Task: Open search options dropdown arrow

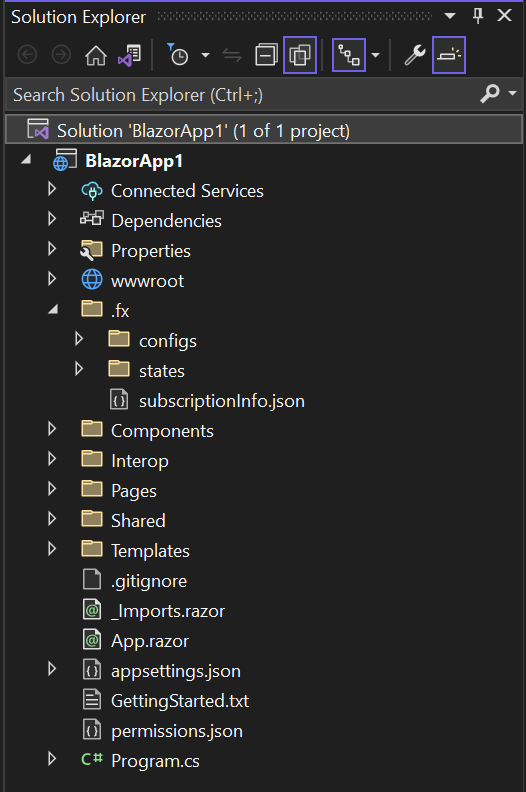Action: [x=512, y=93]
